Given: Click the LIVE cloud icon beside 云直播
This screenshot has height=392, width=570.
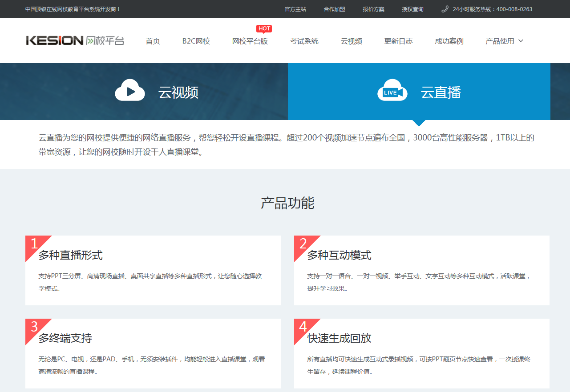Looking at the screenshot, I should coord(392,91).
